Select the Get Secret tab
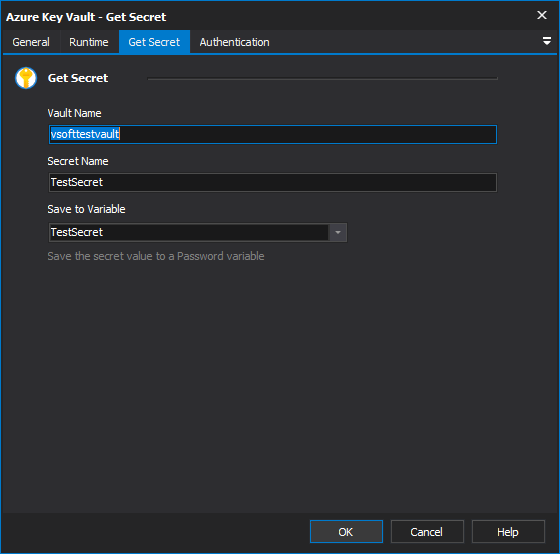560x554 pixels. pos(154,42)
